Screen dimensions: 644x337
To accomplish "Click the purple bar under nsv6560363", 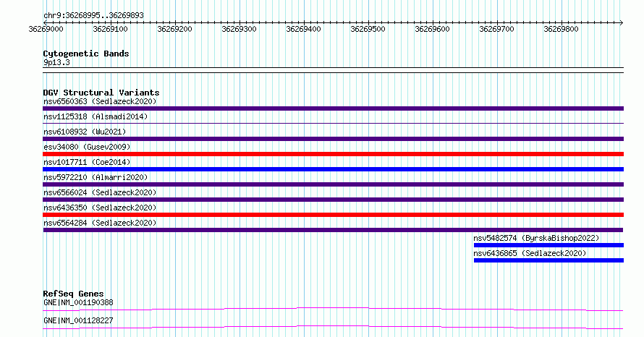I will [x=333, y=108].
